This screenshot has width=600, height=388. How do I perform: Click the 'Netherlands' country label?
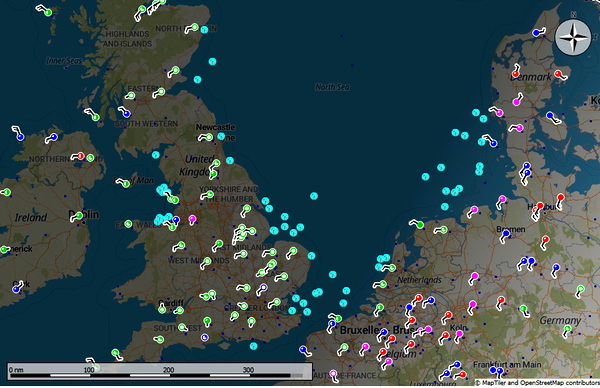[x=419, y=280]
